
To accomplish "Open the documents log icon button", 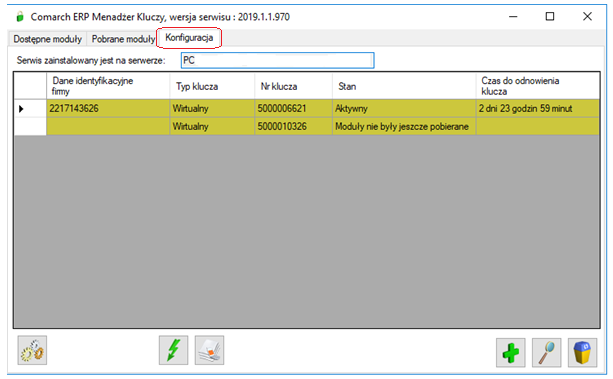I will [x=209, y=350].
